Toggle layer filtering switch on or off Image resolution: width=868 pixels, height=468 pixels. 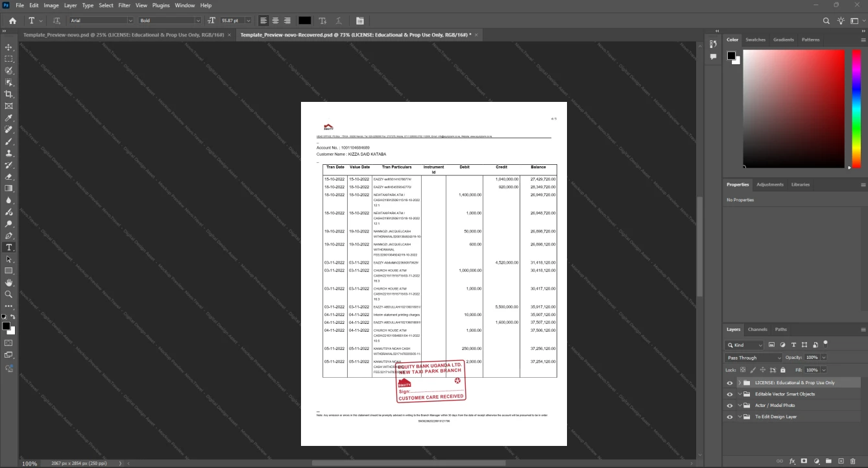825,343
